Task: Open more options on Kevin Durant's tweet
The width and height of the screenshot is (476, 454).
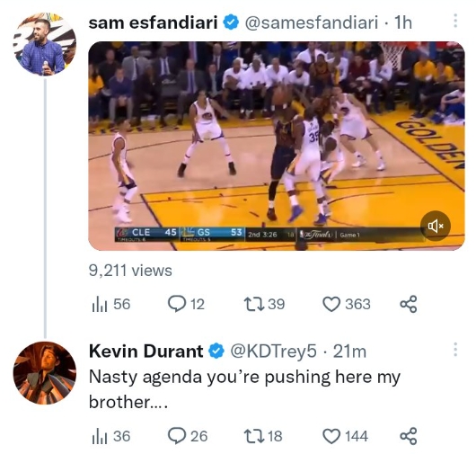Action: point(455,350)
